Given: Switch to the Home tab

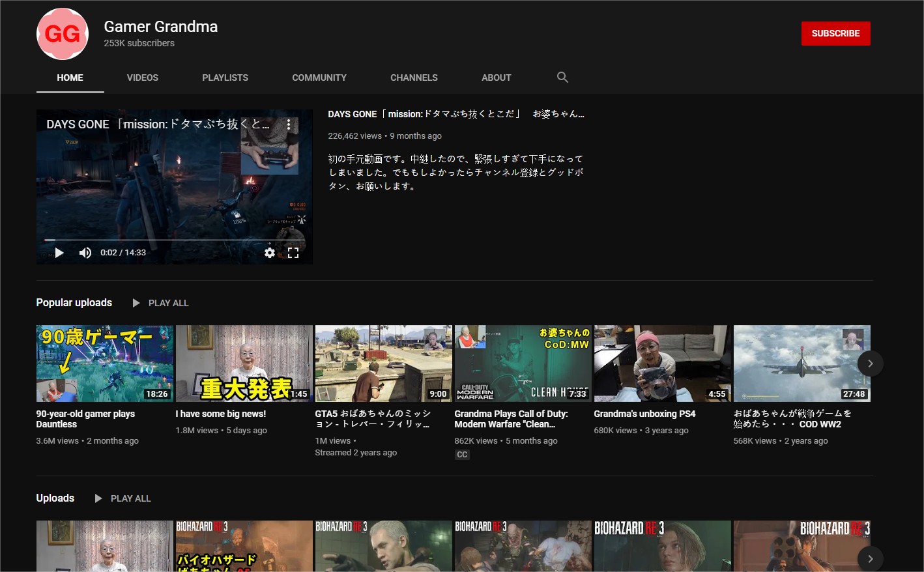Looking at the screenshot, I should coord(70,78).
